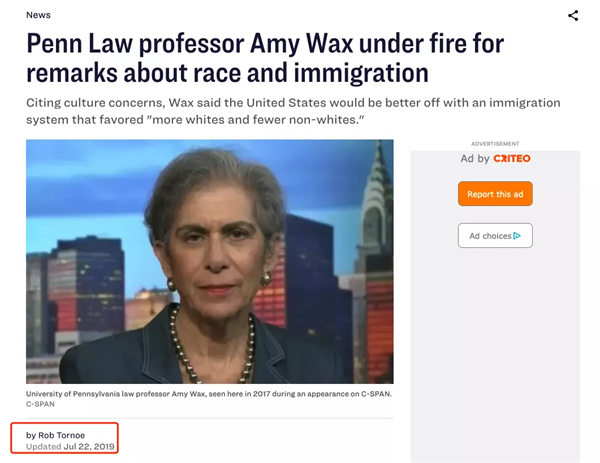Click the blue AdChoices triangle icon
This screenshot has width=600, height=463.
(517, 236)
